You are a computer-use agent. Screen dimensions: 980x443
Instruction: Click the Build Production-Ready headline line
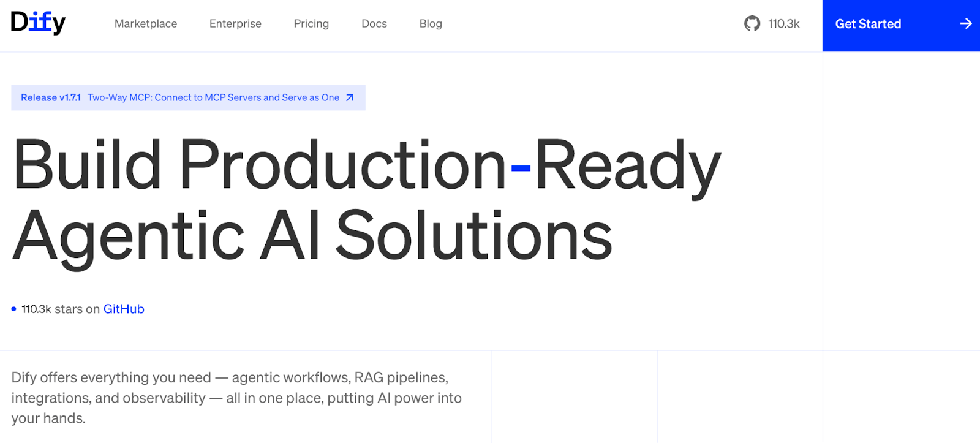pos(366,165)
